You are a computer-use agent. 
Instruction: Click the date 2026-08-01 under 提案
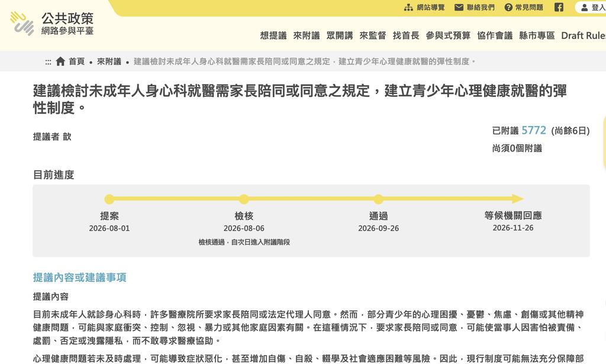coord(109,228)
